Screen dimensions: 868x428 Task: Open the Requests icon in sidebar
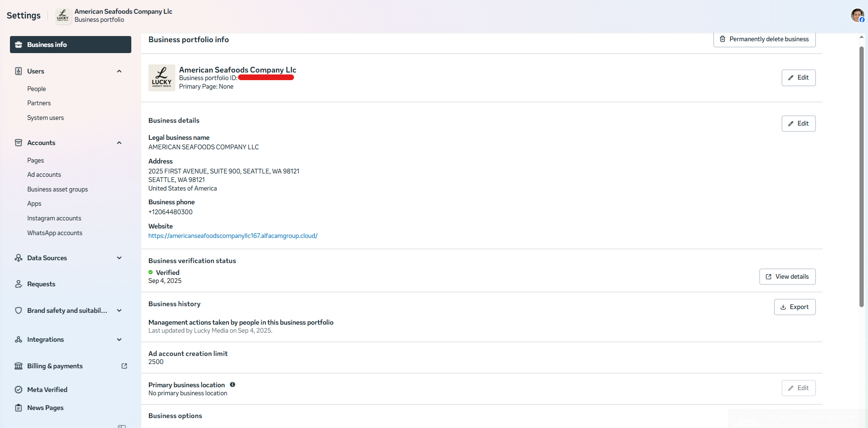18,284
